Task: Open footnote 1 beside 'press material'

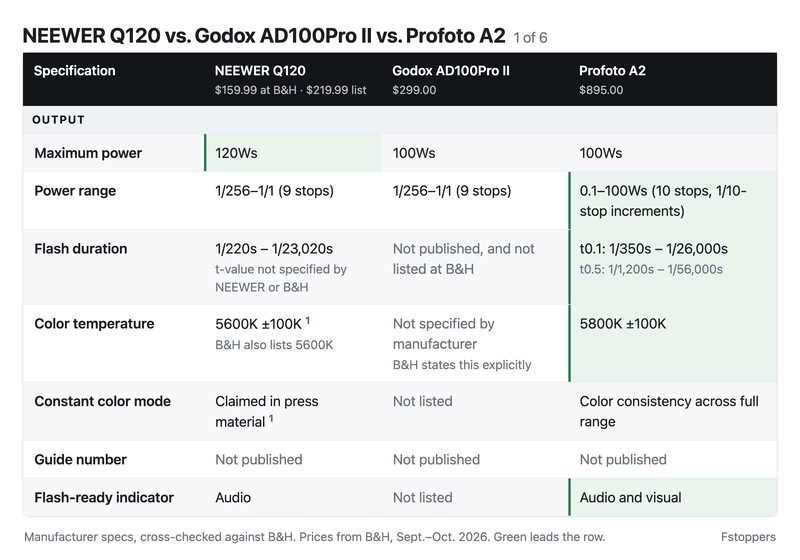Action: coord(271,419)
